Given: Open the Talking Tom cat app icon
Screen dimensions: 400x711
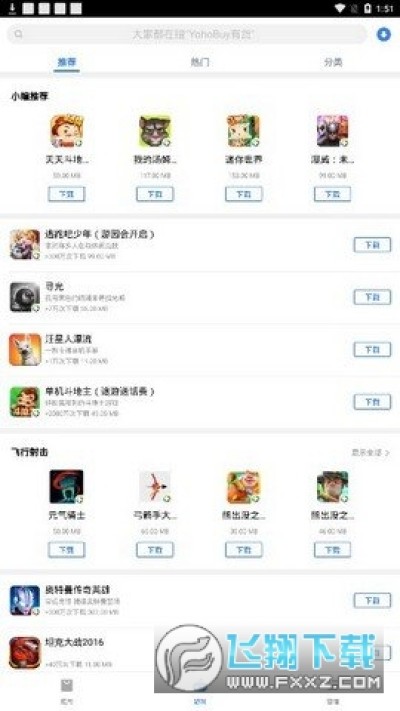Looking at the screenshot, I should click(155, 131).
